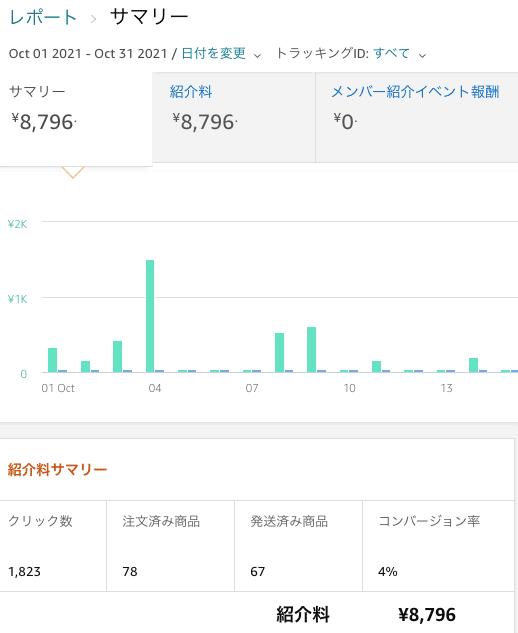The width and height of the screenshot is (518, 633).
Task: Click the date range Oct 01 2021 - Oct 31 2021
Action: click(88, 53)
